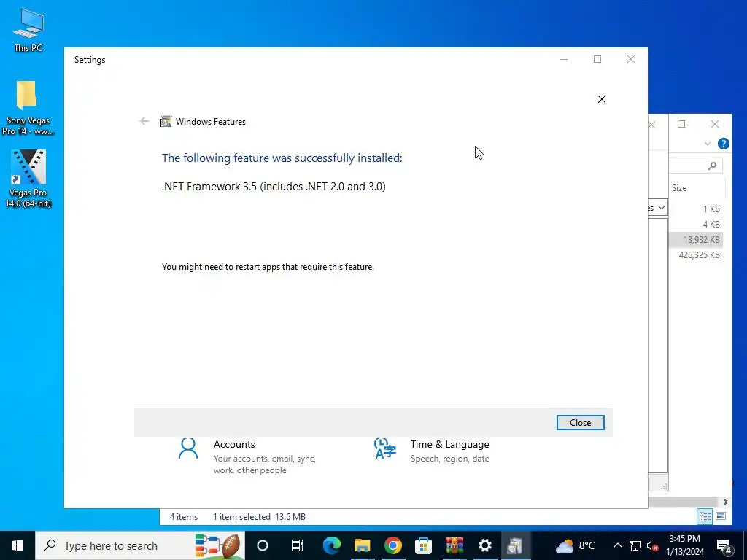Open This PC desktop icon
The image size is (747, 560).
coord(28,30)
